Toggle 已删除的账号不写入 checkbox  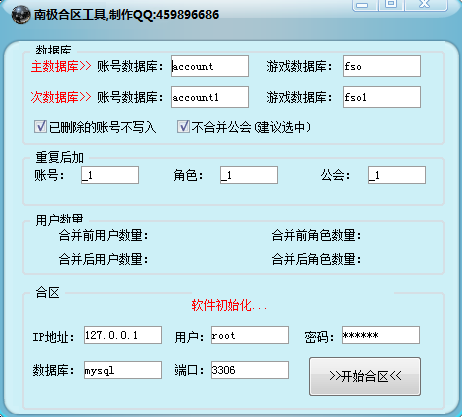[40, 127]
